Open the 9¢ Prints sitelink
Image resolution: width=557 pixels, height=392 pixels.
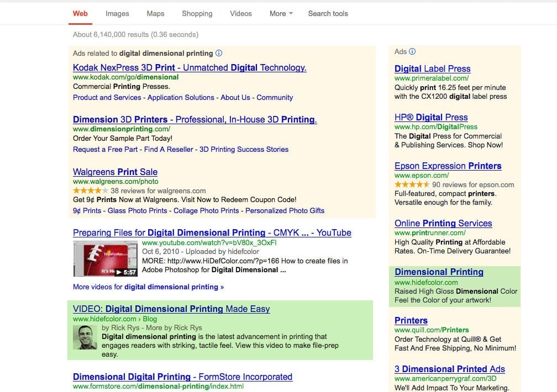pyautogui.click(x=87, y=210)
